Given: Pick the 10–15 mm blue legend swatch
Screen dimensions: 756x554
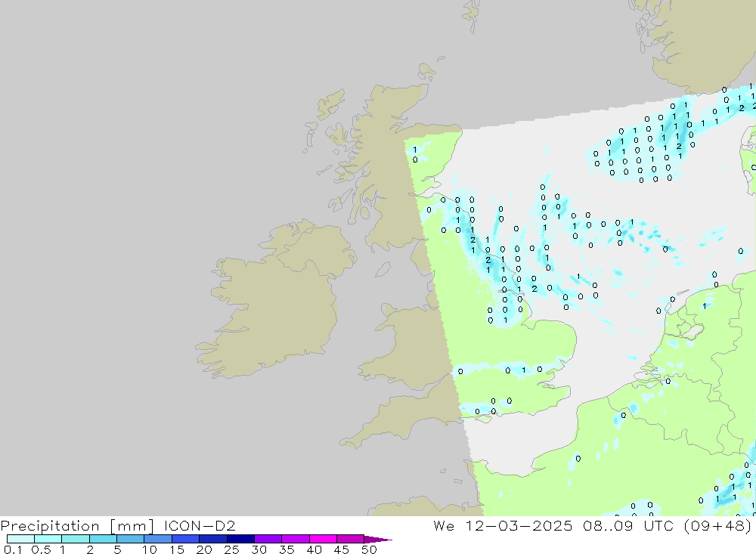Looking at the screenshot, I should 158,539.
